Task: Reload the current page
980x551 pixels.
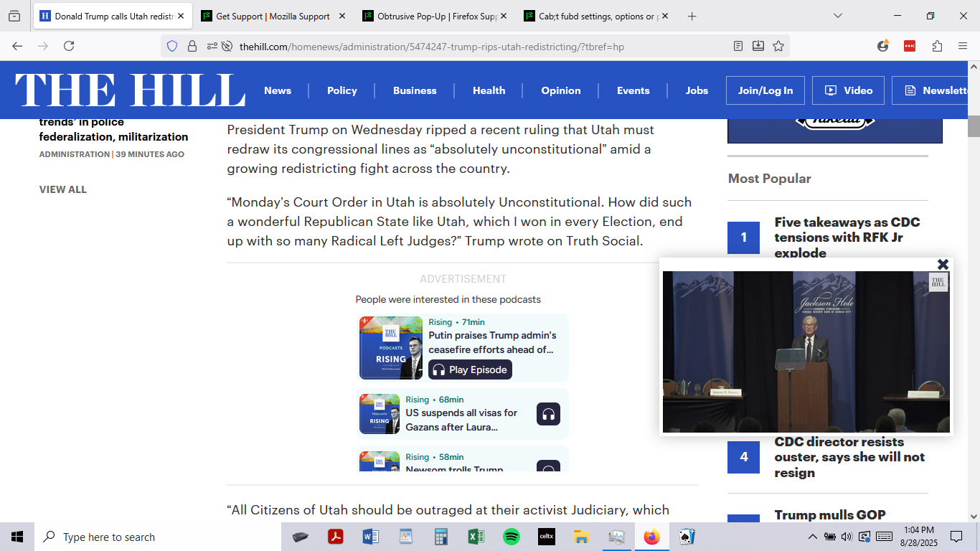Action: pos(69,46)
